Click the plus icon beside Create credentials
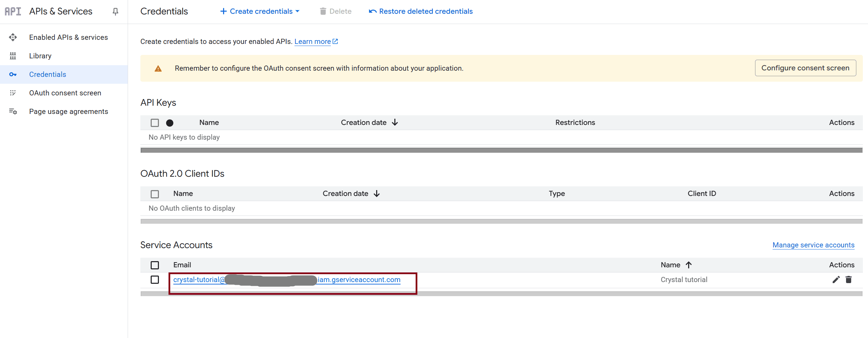Screen dimensions: 868x338 point(223,11)
